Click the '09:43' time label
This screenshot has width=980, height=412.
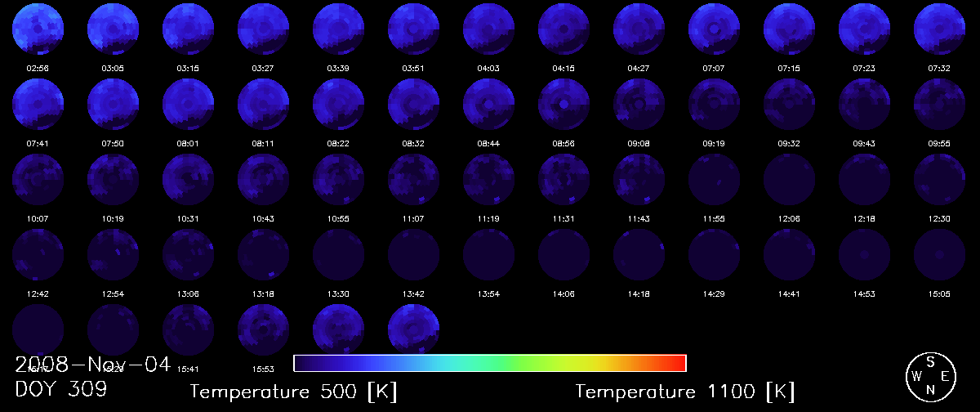[864, 144]
